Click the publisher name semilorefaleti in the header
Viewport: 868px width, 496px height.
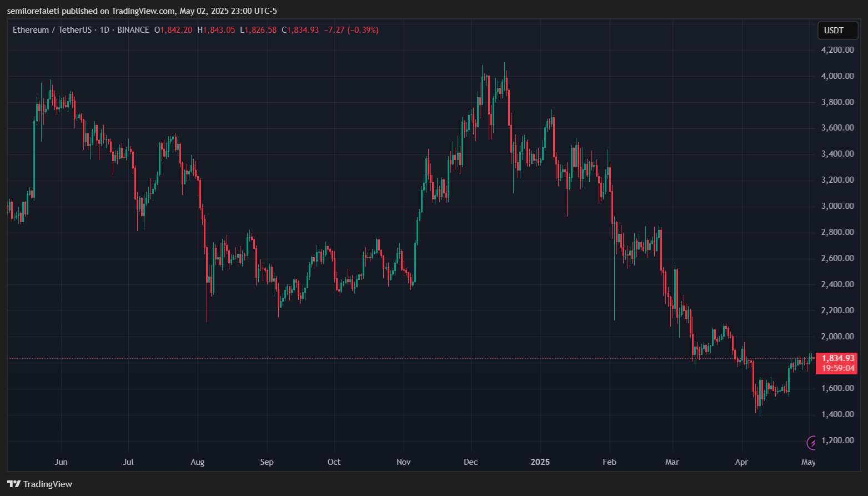click(33, 11)
